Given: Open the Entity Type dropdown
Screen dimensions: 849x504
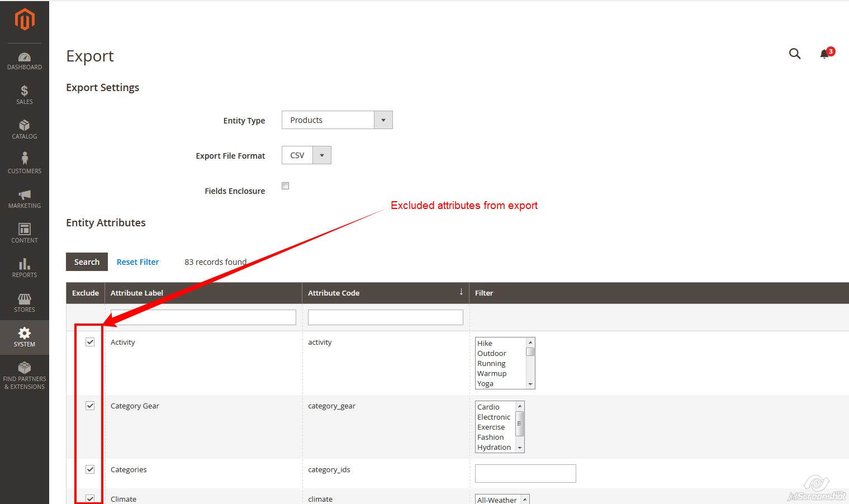Looking at the screenshot, I should [x=337, y=120].
